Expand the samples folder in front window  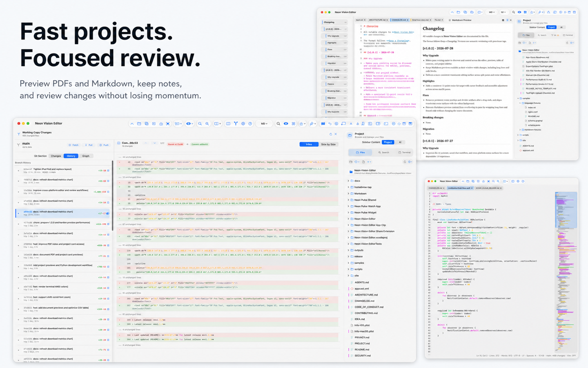pyautogui.click(x=348, y=263)
